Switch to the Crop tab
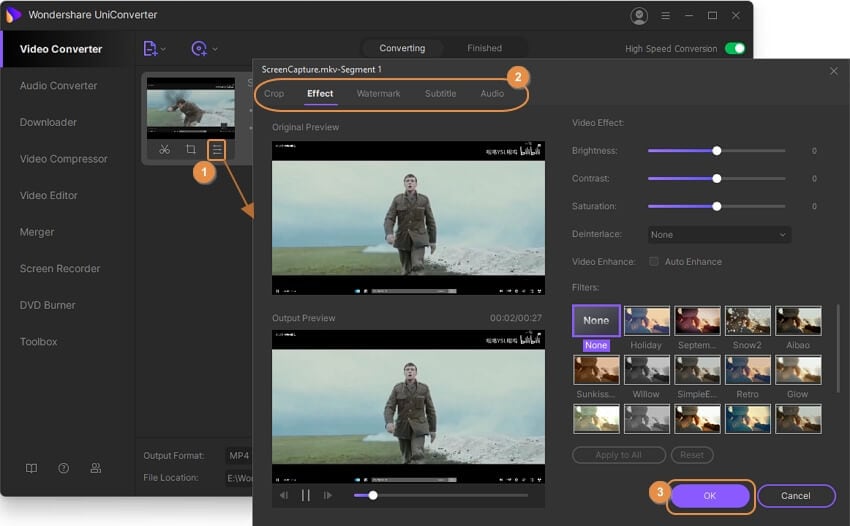 [x=274, y=93]
